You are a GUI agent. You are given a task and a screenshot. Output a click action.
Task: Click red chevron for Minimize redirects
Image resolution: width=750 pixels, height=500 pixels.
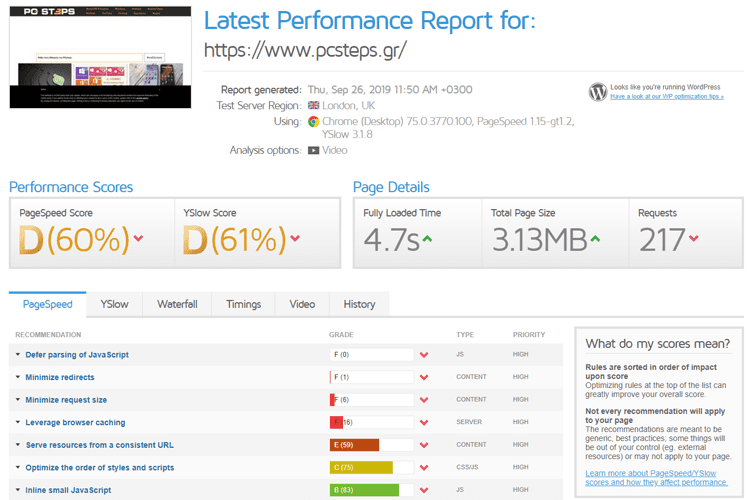pyautogui.click(x=424, y=377)
